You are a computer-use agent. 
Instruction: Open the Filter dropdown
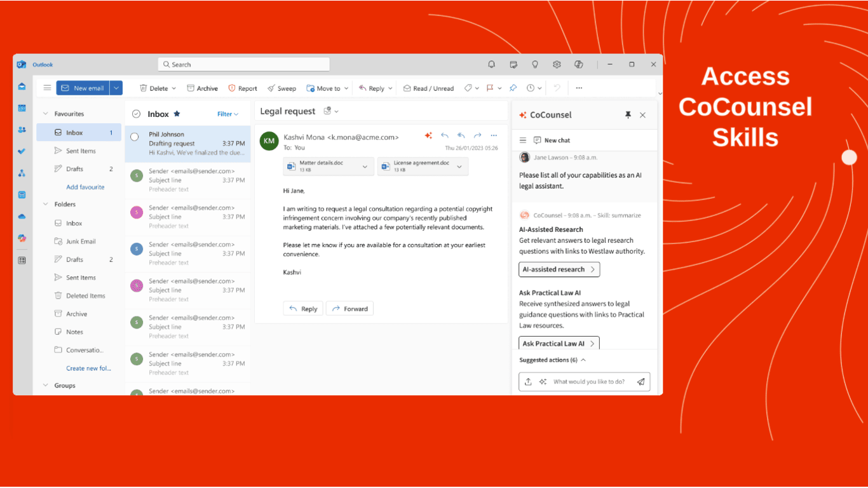227,114
